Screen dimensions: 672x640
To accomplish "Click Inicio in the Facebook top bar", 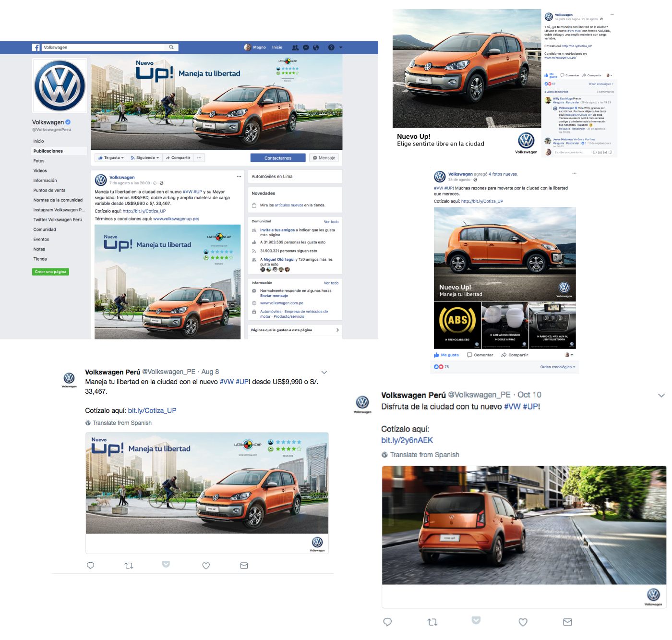I will coord(277,48).
